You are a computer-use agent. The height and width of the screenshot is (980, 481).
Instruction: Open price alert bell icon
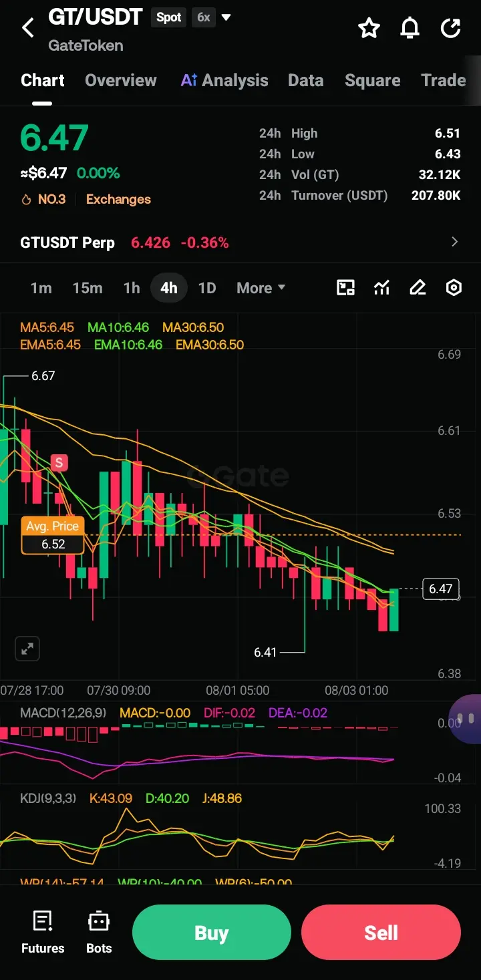[410, 28]
